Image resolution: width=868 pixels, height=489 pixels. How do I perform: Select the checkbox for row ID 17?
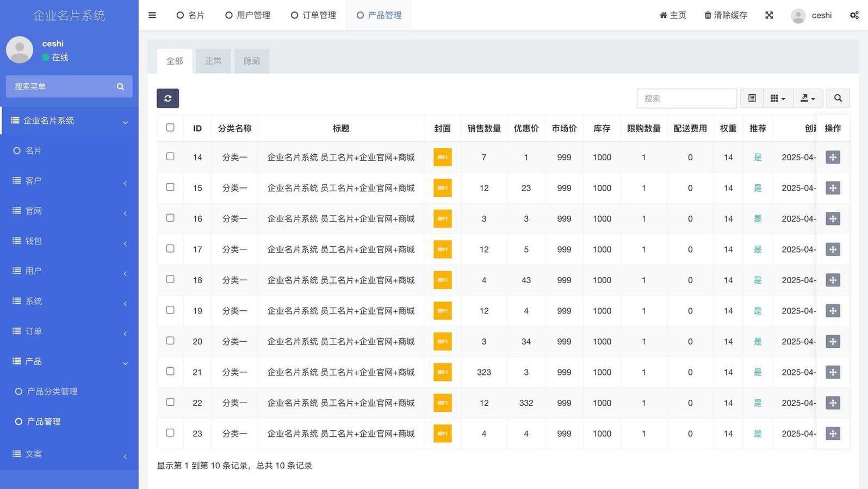point(170,249)
